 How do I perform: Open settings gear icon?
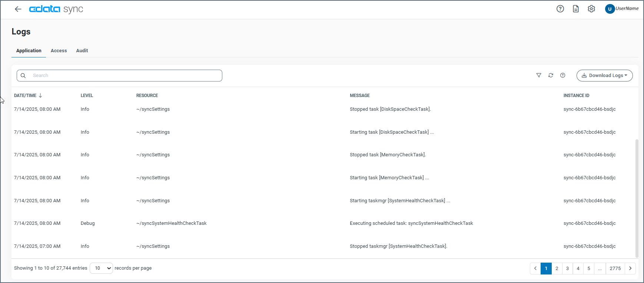click(591, 9)
